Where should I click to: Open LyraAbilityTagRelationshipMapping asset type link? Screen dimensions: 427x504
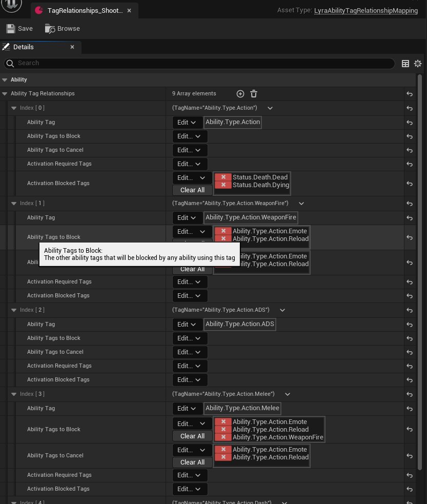pyautogui.click(x=366, y=11)
